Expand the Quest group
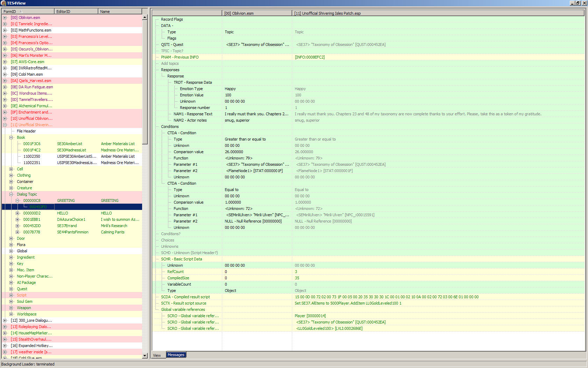 [x=11, y=289]
